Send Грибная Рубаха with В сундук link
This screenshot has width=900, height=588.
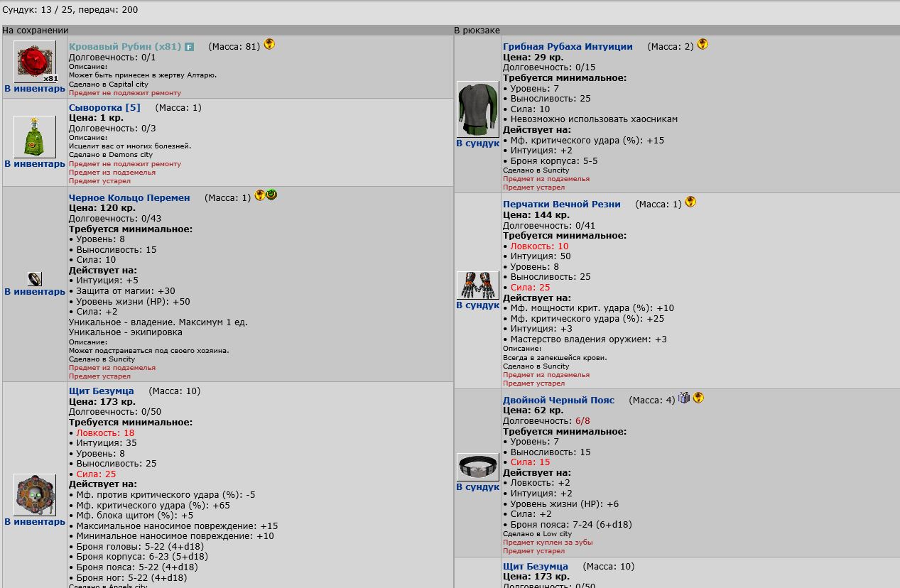pos(478,143)
